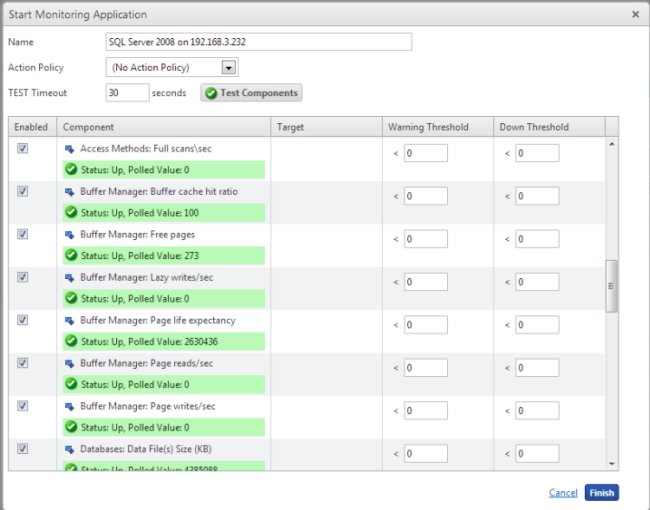Image resolution: width=650 pixels, height=510 pixels.
Task: Click the Buffer Manager: Free pages component icon
Action: [x=69, y=235]
